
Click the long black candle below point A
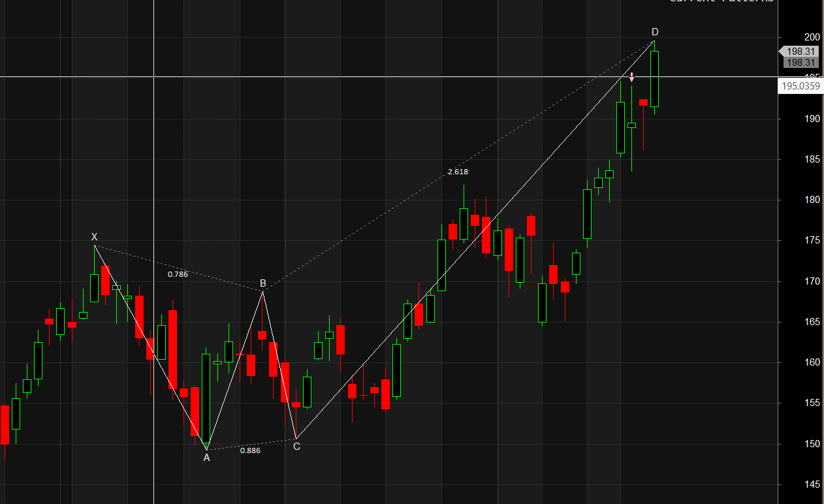pos(206,392)
